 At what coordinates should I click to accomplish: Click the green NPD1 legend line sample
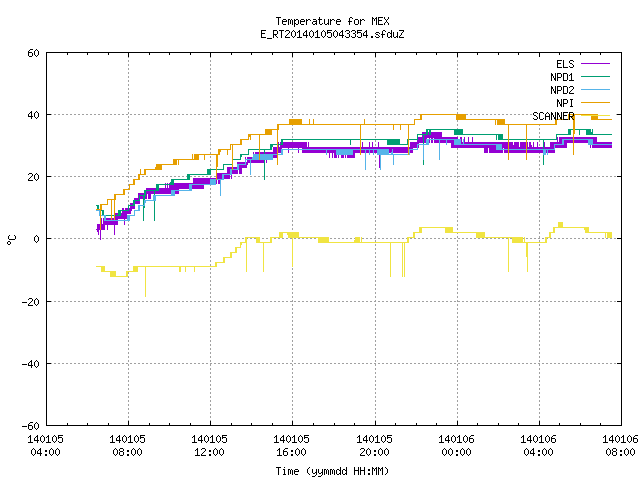pos(595,76)
